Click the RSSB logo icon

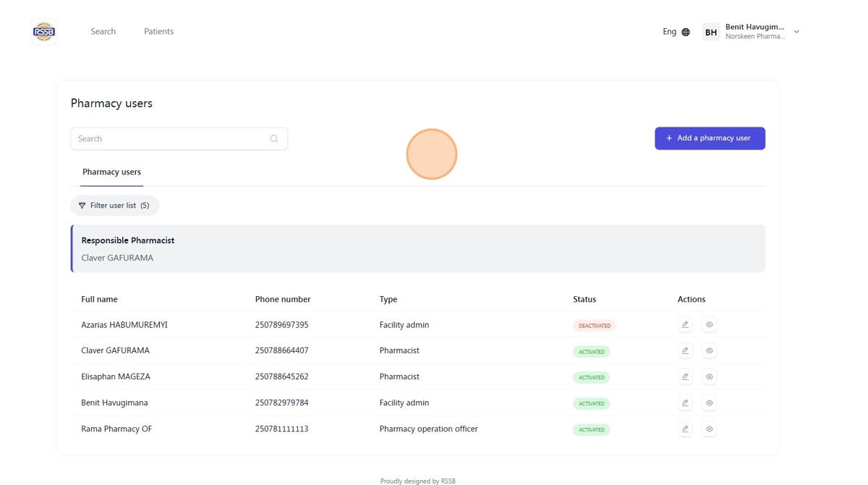44,32
